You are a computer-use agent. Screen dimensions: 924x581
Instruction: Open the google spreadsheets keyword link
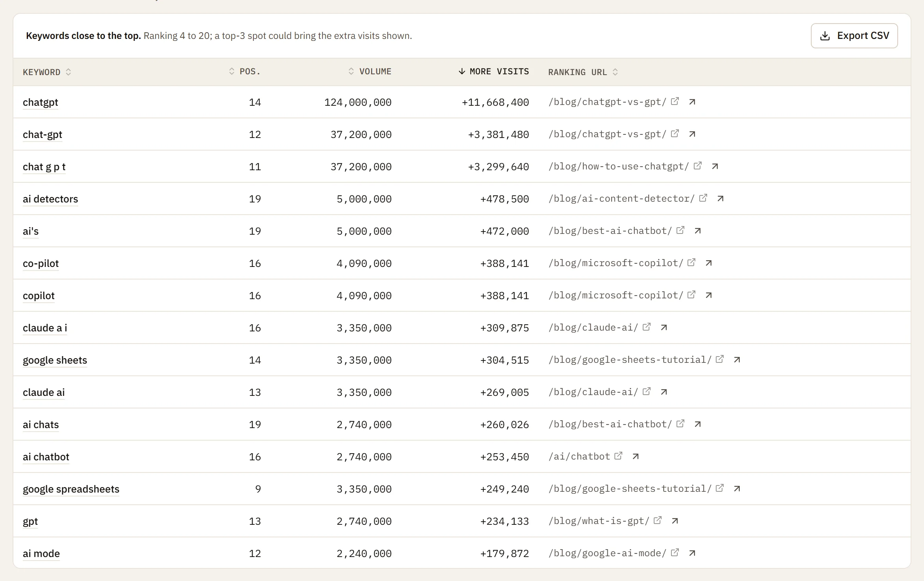[x=71, y=489]
